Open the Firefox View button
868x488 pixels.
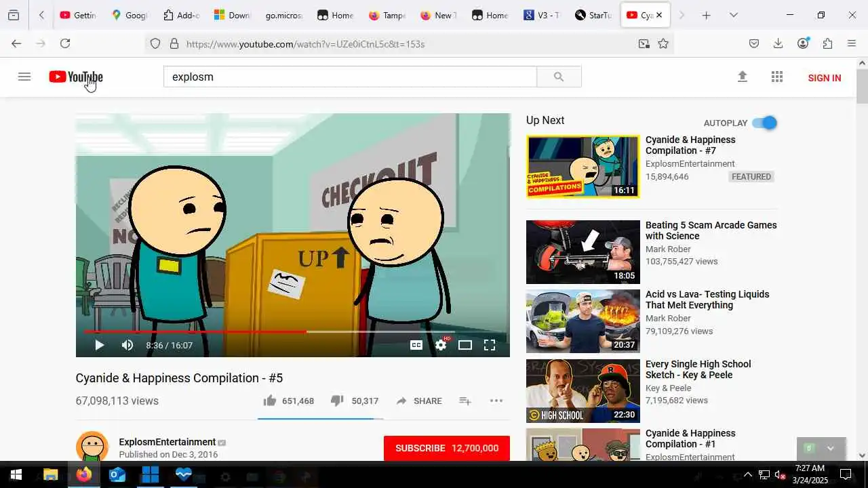[14, 15]
